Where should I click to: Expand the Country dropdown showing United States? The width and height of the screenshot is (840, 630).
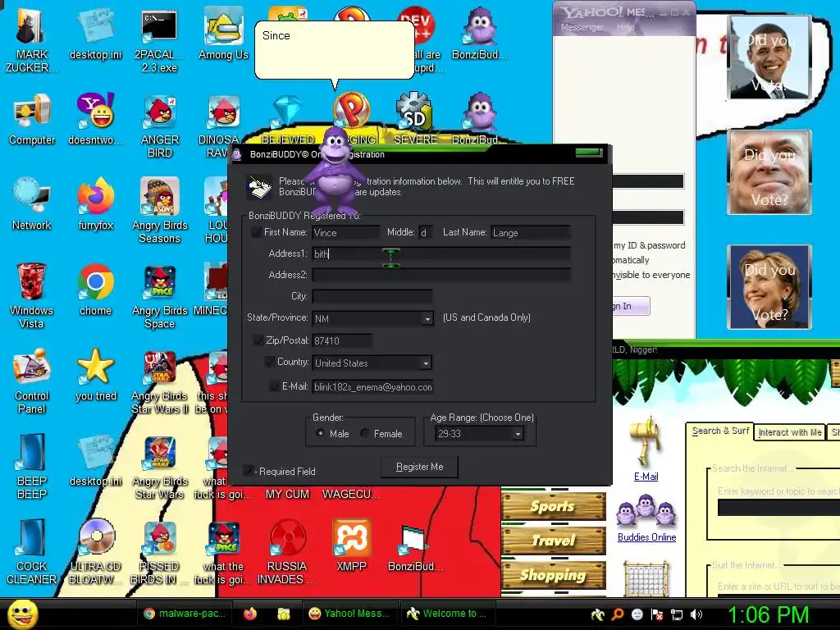[x=426, y=363]
